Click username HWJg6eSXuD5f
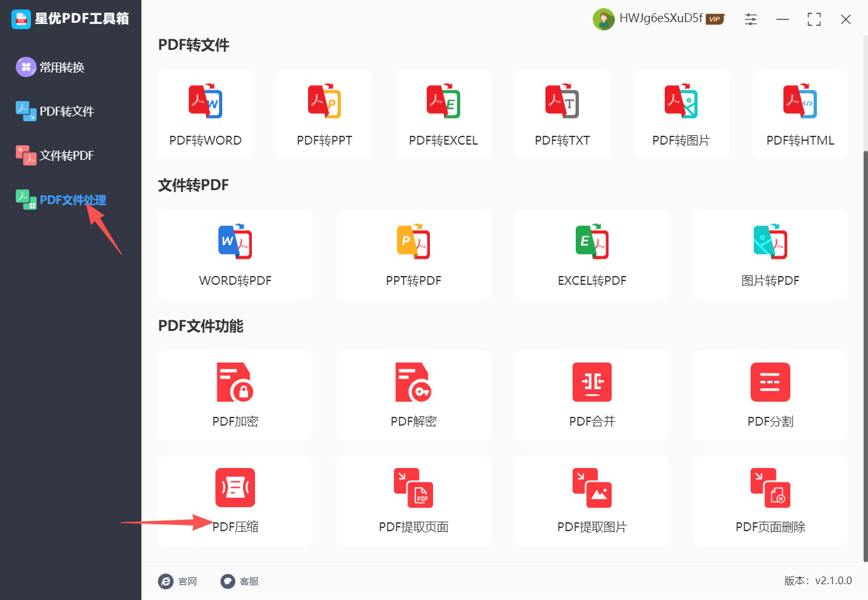Screen dimensions: 868x600 pos(661,18)
